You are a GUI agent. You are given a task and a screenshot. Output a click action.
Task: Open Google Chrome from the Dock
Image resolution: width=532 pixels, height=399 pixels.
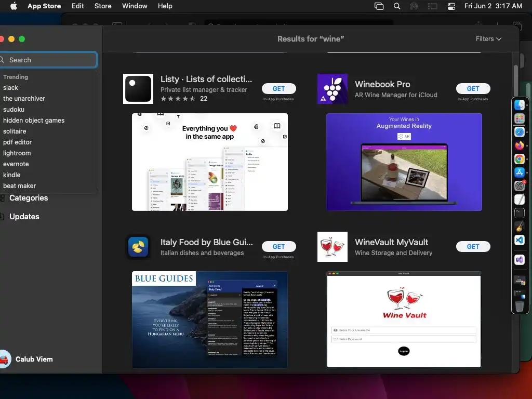pyautogui.click(x=520, y=159)
